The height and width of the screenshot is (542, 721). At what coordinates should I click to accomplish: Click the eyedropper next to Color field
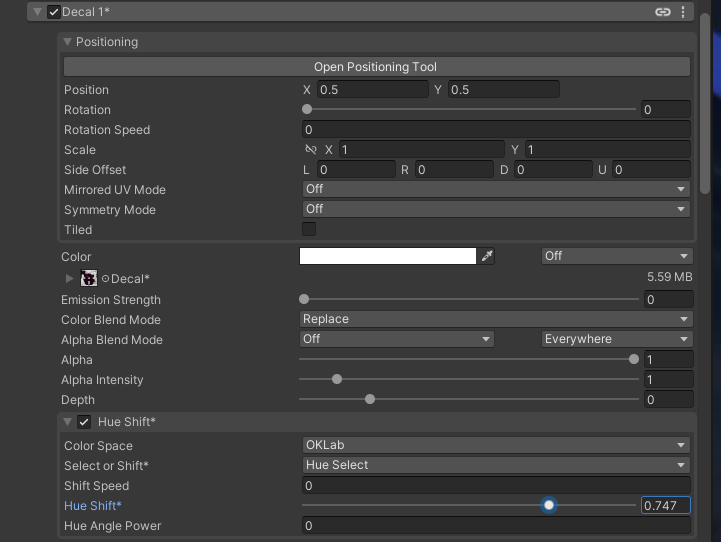pyautogui.click(x=487, y=256)
